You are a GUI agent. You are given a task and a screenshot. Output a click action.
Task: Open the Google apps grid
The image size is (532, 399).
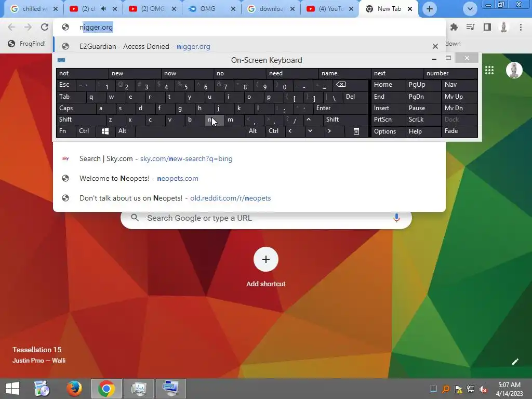[489, 70]
